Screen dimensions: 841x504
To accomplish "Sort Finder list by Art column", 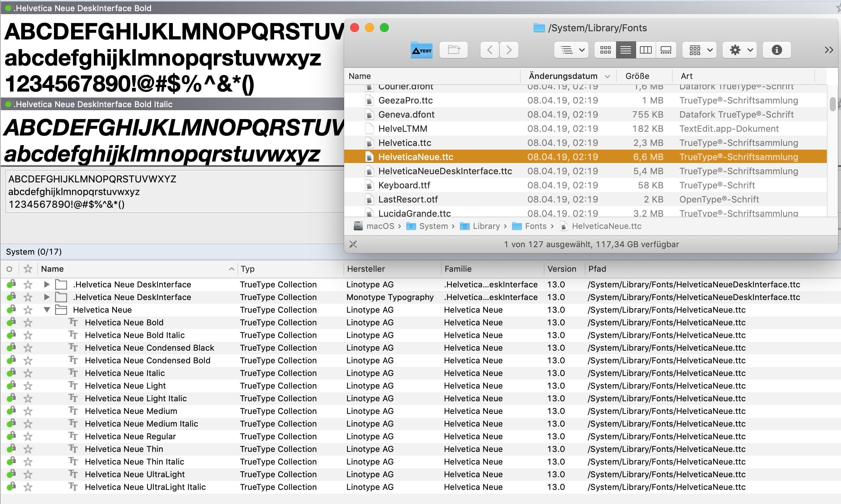I will pyautogui.click(x=744, y=76).
